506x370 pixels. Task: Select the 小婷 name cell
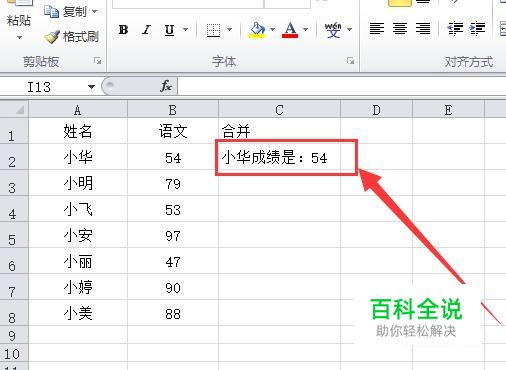(78, 287)
